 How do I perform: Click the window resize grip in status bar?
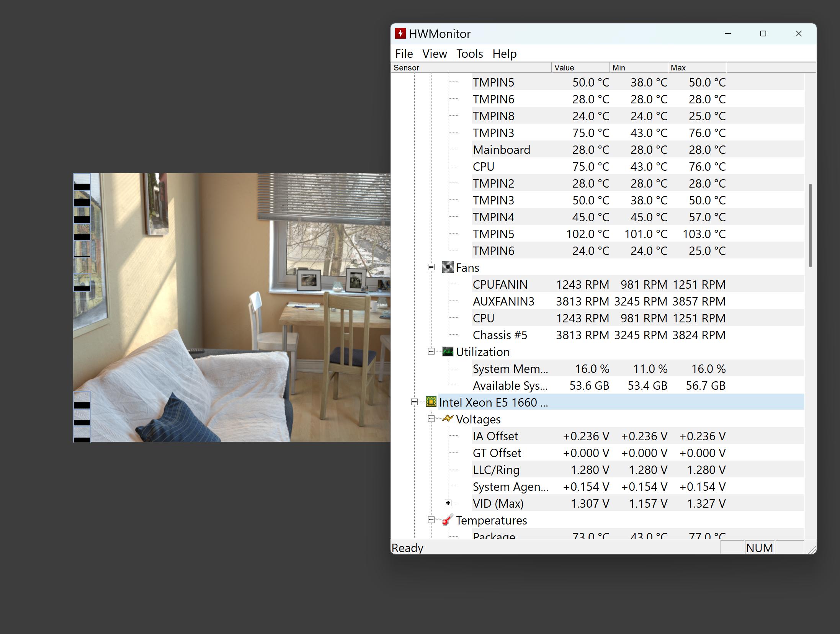point(812,549)
